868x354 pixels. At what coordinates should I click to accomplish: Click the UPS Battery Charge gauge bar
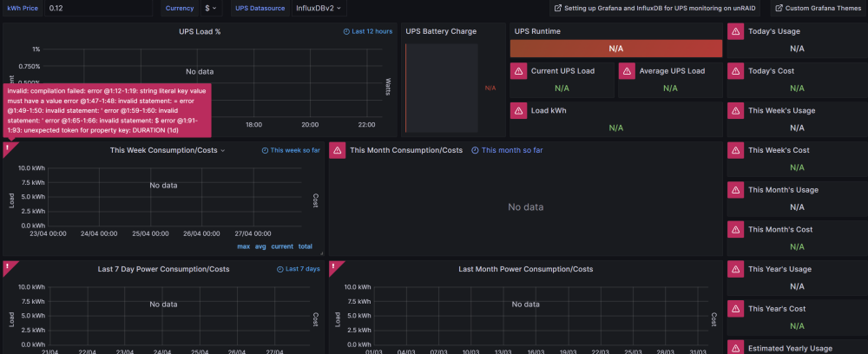[x=441, y=88]
